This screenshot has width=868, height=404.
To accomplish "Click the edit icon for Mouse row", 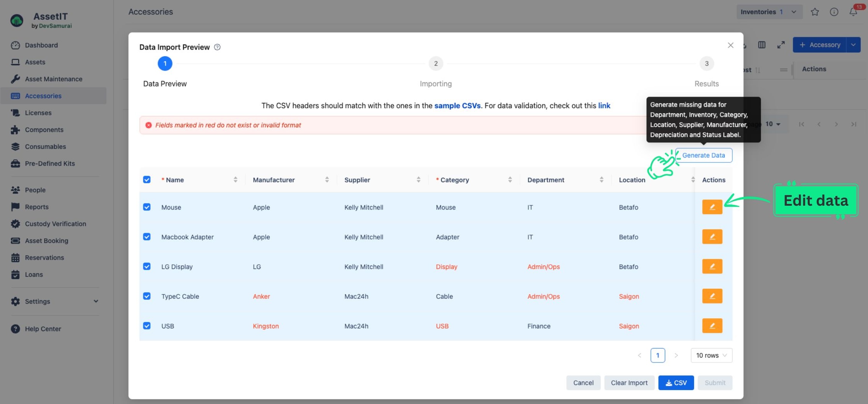I will pyautogui.click(x=712, y=207).
